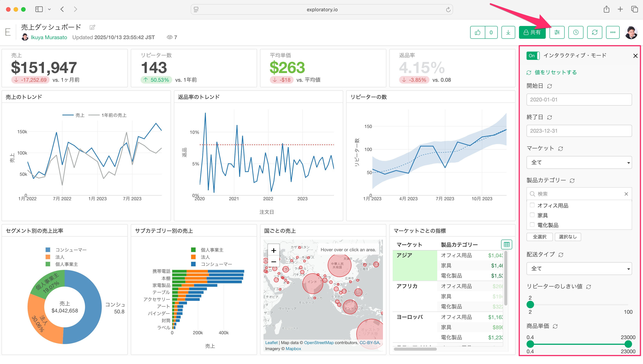Click the thumbs-up like icon
Screen dimensions: 643x364
point(477,32)
